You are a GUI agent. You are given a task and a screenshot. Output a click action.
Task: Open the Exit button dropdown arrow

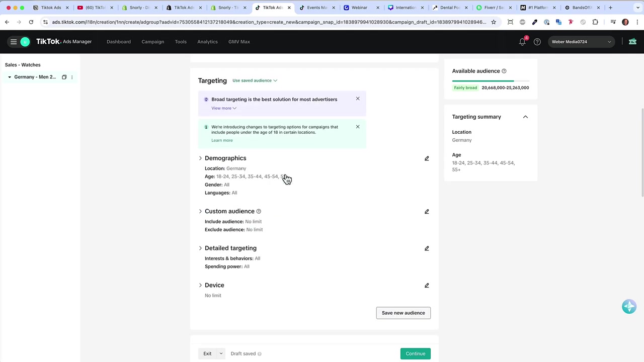pos(220,354)
